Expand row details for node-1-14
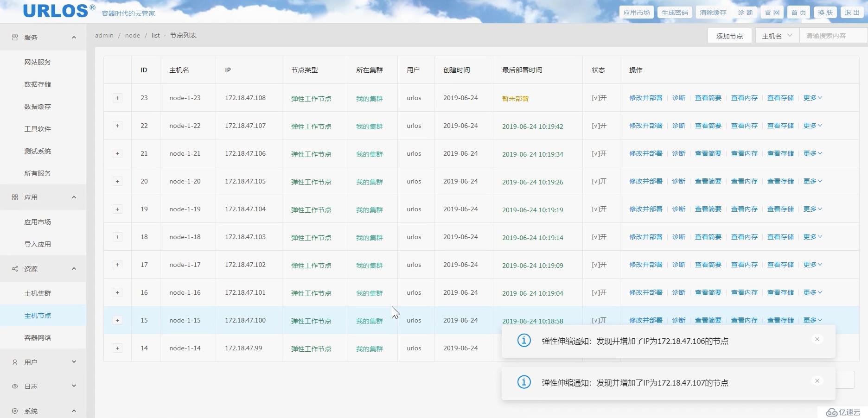Screen dimensions: 868x418 [117, 348]
